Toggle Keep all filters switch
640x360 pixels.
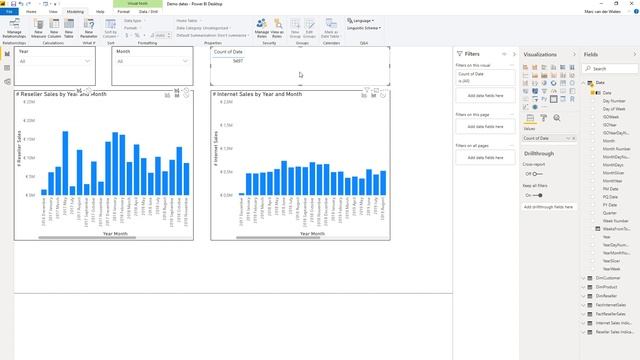(538, 195)
